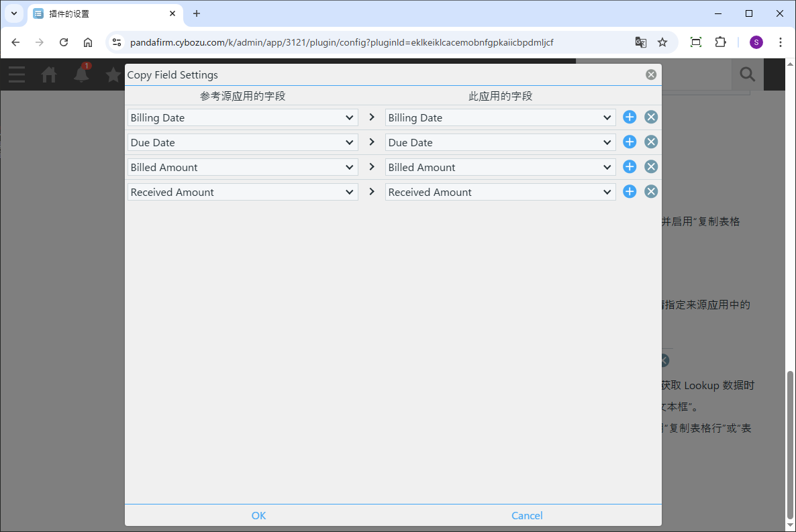Screen dimensions: 796x532
Task: Open destination field dropdown showing Due Date
Action: coord(500,142)
